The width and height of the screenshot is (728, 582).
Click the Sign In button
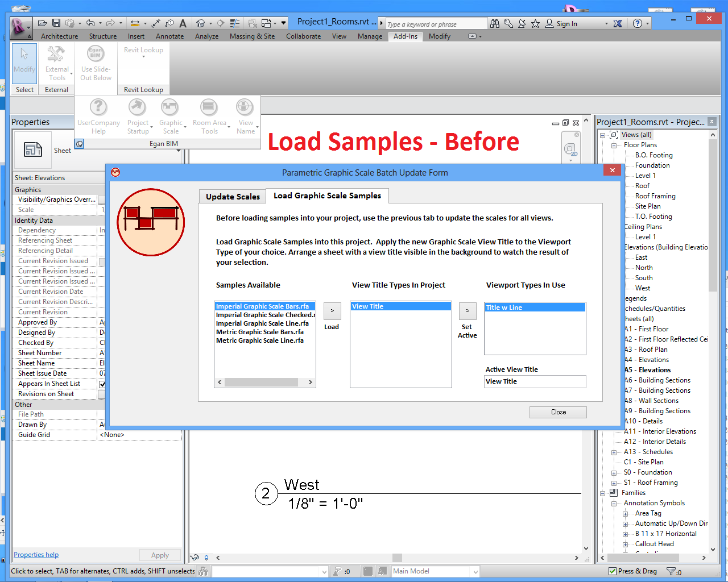tap(561, 24)
